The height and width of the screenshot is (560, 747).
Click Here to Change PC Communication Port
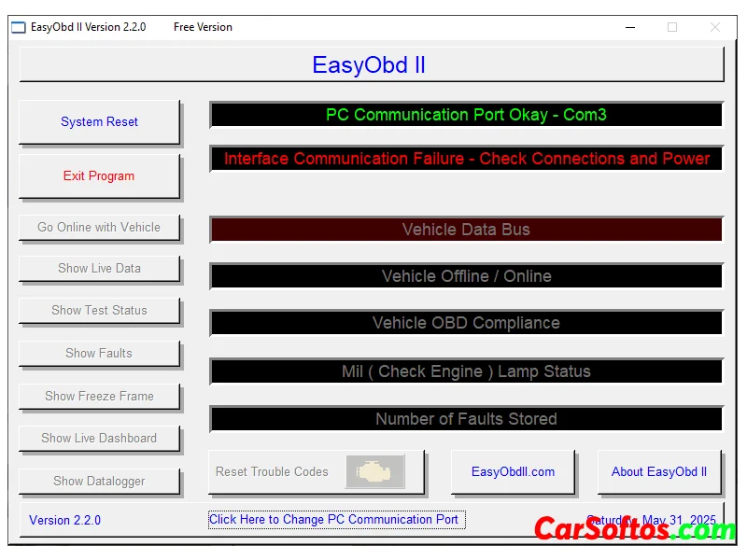coord(334,520)
